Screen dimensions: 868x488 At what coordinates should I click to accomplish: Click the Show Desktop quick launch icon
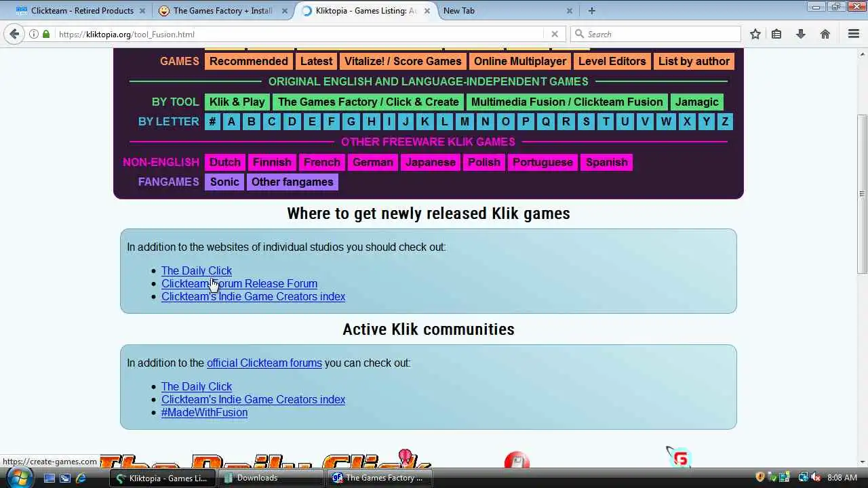click(x=49, y=478)
